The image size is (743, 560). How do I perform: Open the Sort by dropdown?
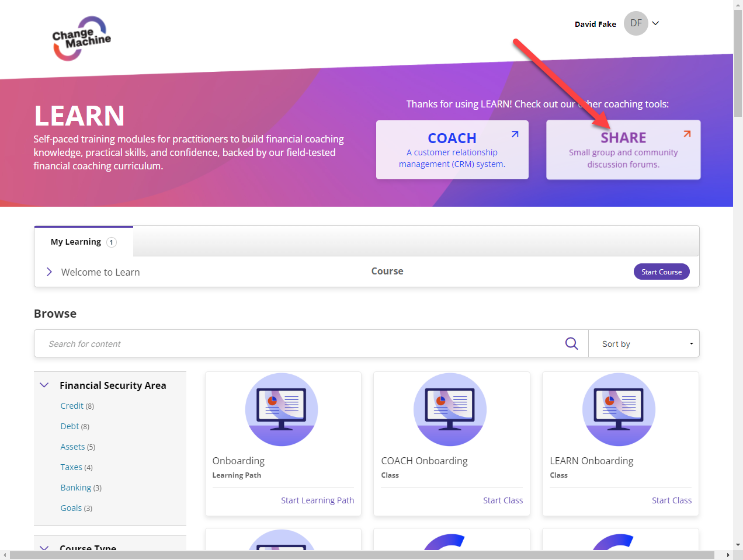pos(644,343)
